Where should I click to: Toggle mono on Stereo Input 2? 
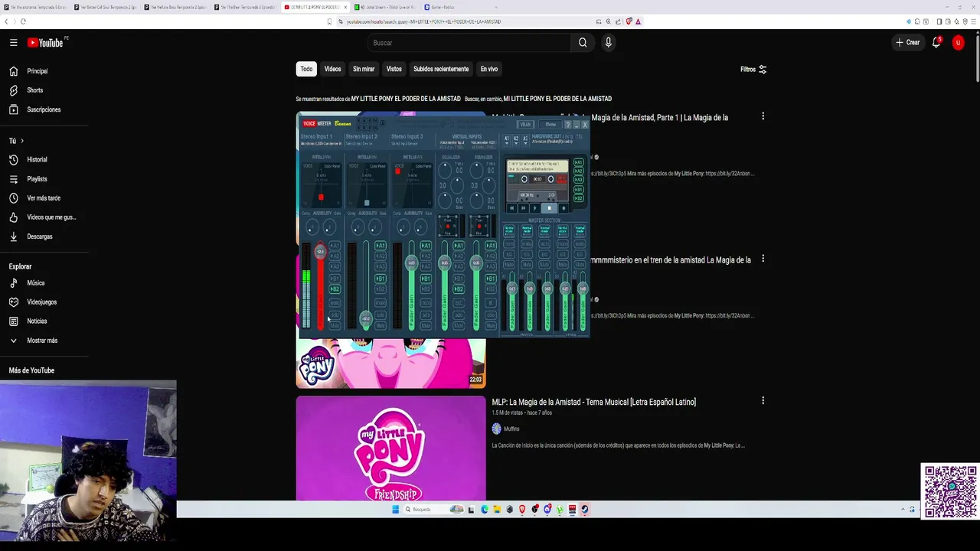pos(381,302)
